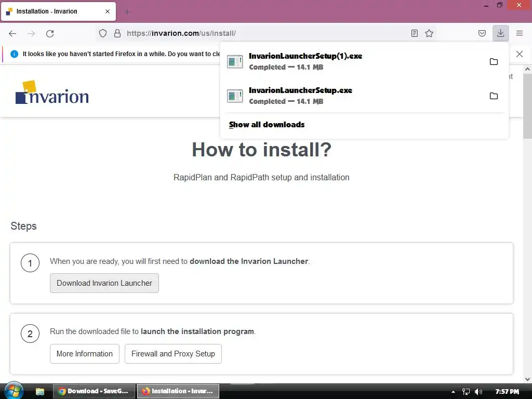
Task: Open Windows Explorer from the taskbar
Action: [40, 391]
